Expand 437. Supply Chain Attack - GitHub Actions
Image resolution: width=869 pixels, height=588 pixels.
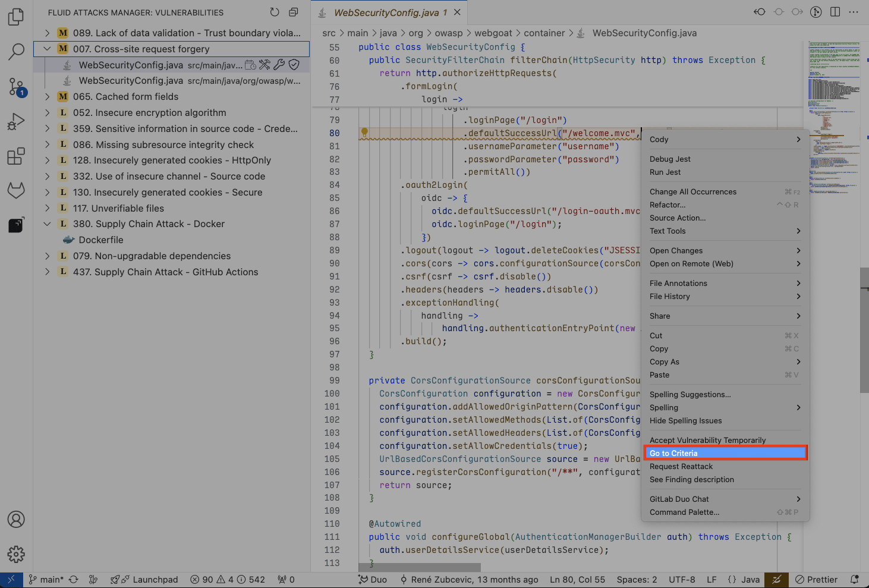coord(47,272)
